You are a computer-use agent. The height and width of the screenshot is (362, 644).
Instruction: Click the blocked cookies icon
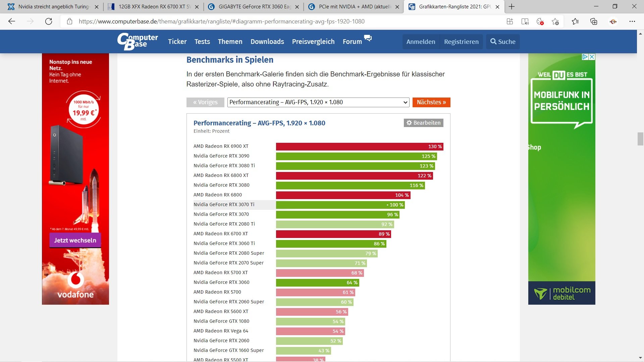tap(540, 21)
